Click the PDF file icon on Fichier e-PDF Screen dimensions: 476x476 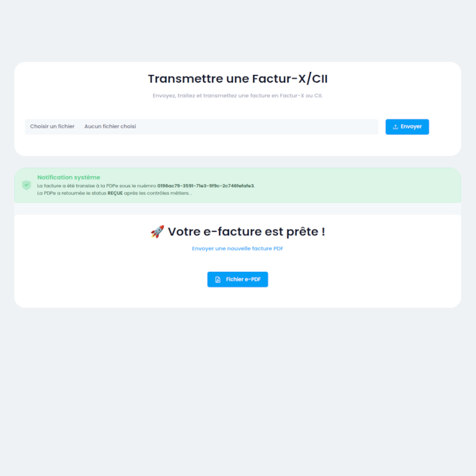pos(217,280)
